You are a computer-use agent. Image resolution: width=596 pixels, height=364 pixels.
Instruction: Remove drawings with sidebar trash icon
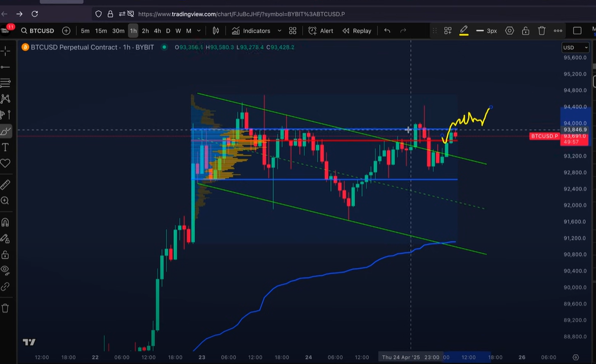5,308
